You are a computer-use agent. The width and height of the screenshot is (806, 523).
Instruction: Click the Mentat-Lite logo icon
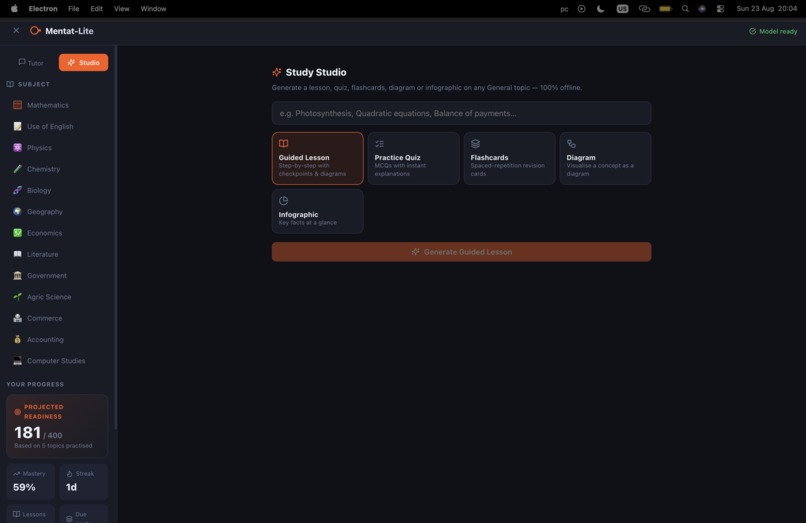coord(35,31)
